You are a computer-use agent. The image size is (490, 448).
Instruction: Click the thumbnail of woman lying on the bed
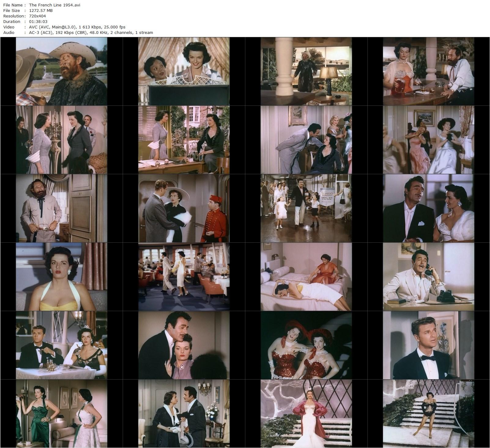306,277
